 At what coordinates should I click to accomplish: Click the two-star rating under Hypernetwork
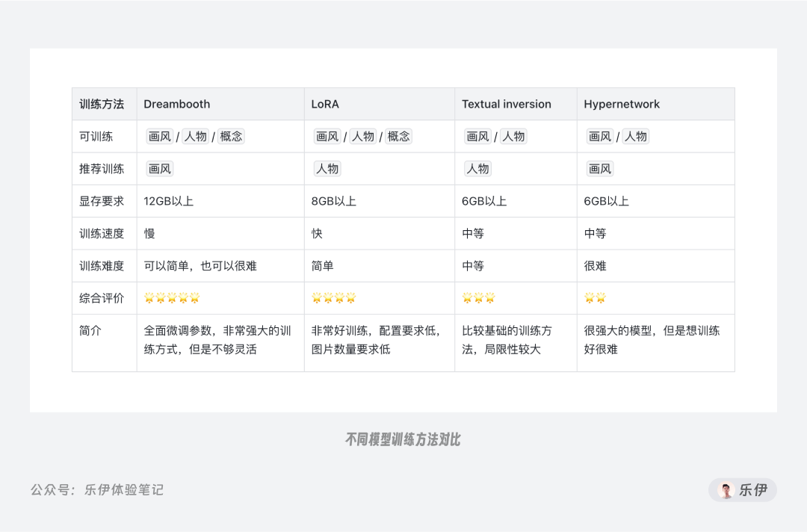595,298
